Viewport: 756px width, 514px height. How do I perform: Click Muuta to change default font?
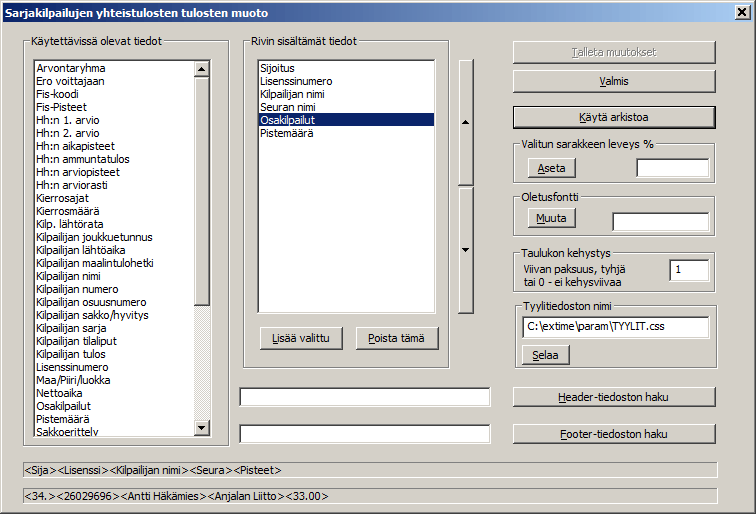click(x=551, y=218)
